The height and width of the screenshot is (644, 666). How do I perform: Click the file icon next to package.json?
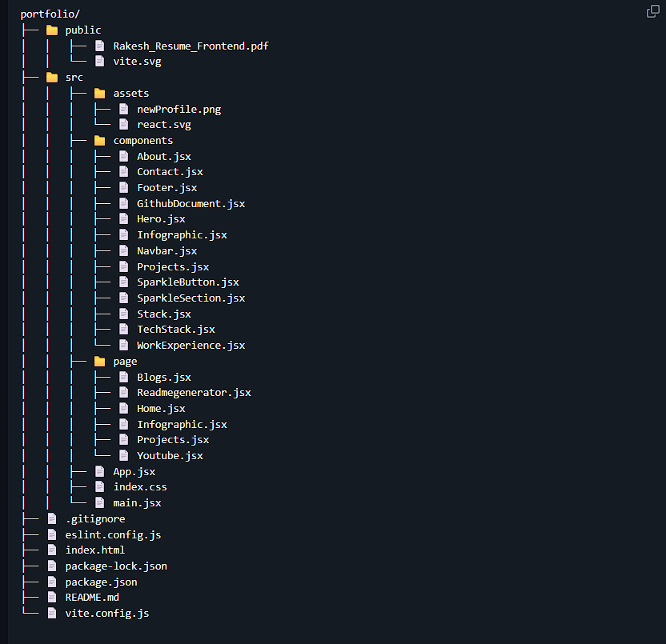pyautogui.click(x=51, y=582)
